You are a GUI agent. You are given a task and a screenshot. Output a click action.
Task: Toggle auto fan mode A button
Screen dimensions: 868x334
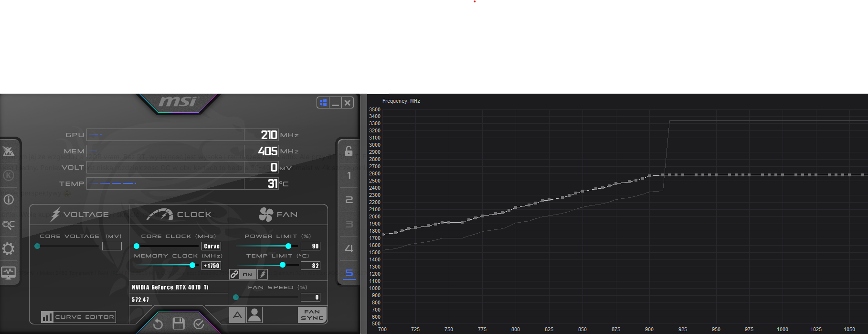pyautogui.click(x=237, y=315)
